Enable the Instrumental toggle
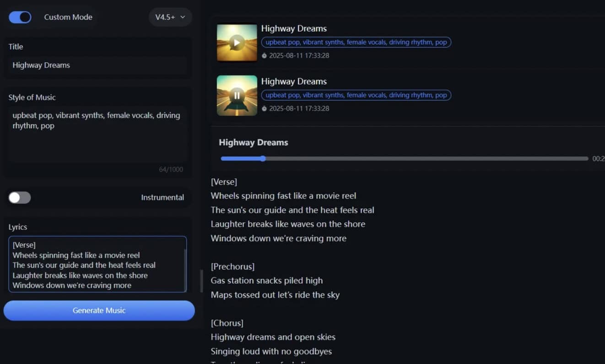Image resolution: width=605 pixels, height=364 pixels. click(x=20, y=198)
